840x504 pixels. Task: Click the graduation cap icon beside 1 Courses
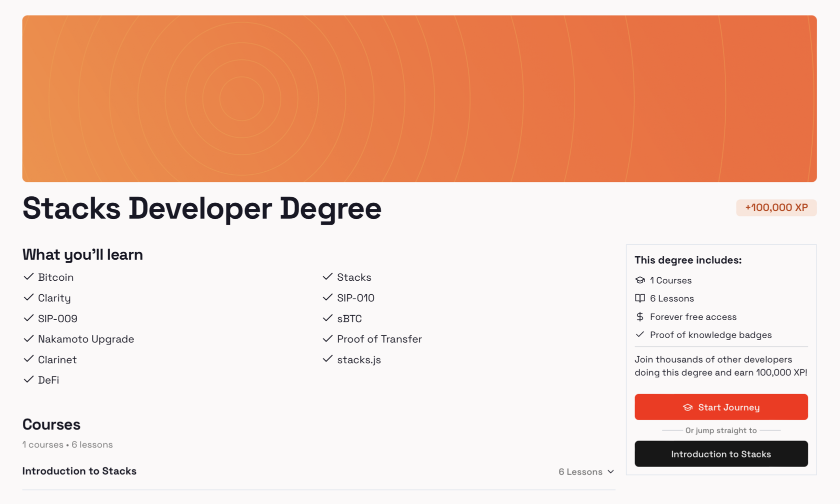pyautogui.click(x=640, y=280)
